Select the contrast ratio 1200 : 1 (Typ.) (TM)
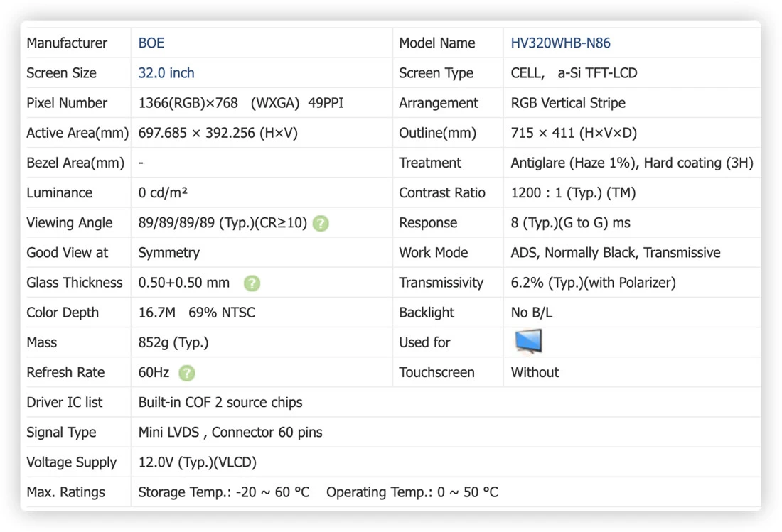The width and height of the screenshot is (782, 532). click(573, 192)
